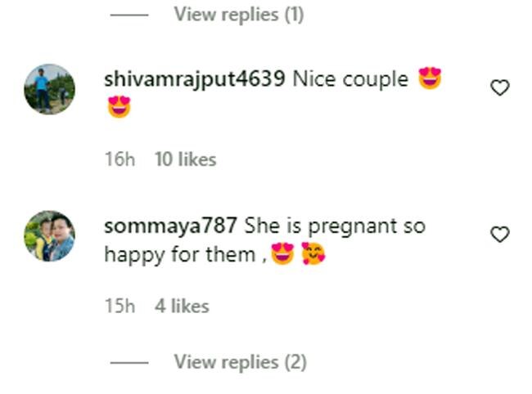
Task: Click heart-eyes emoji after 'happy for them'
Action: click(282, 253)
